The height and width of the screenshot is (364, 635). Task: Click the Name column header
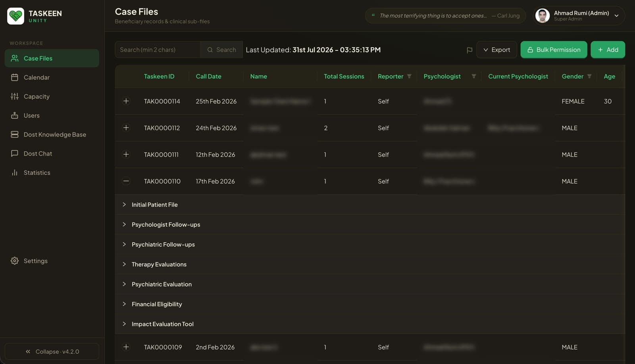[258, 76]
